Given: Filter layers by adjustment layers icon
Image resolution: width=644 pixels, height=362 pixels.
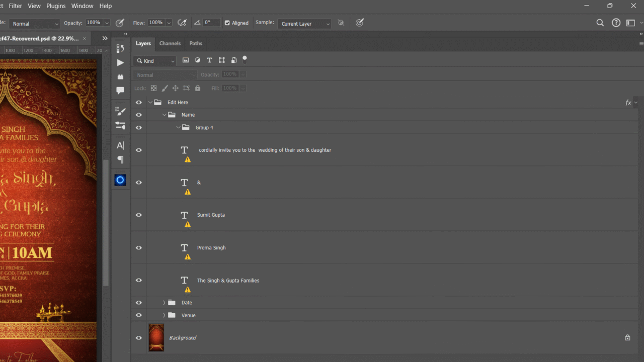Looking at the screenshot, I should pyautogui.click(x=198, y=60).
